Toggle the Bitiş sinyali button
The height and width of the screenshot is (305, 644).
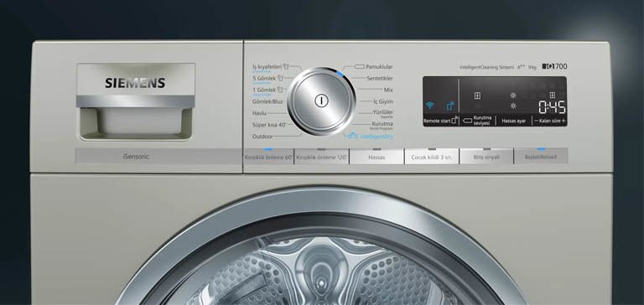point(486,157)
